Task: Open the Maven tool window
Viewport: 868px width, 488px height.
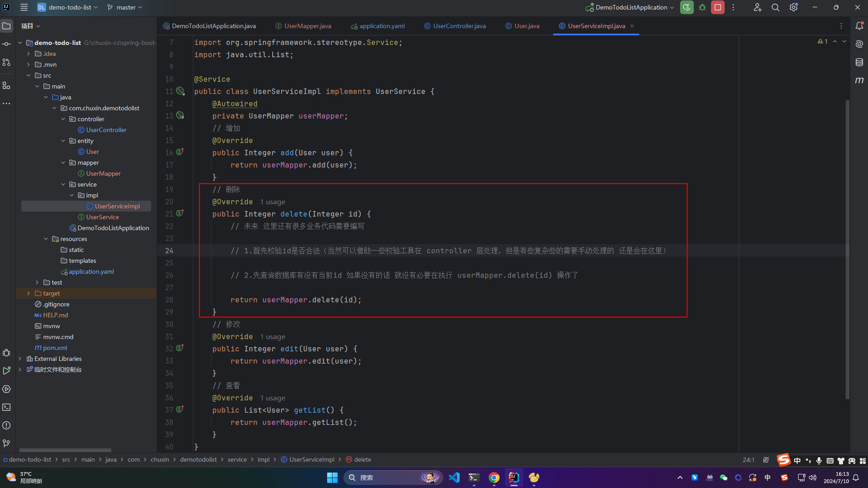Action: (859, 80)
